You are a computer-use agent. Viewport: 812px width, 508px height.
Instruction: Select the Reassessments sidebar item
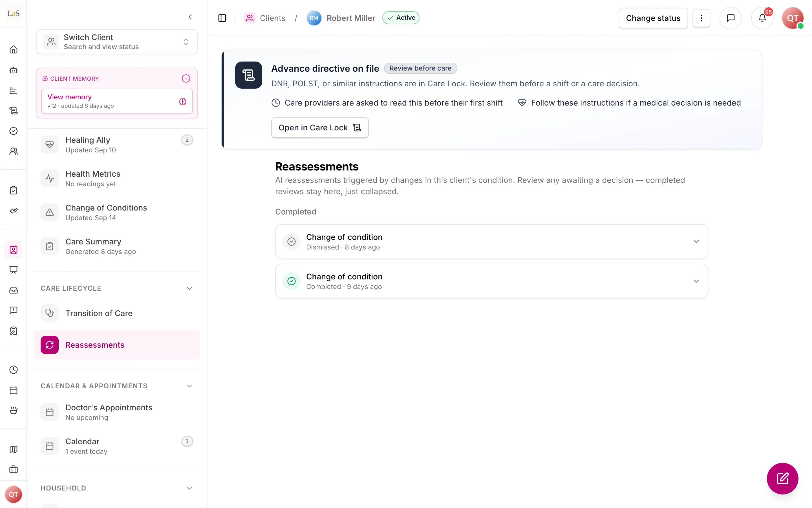(x=117, y=345)
